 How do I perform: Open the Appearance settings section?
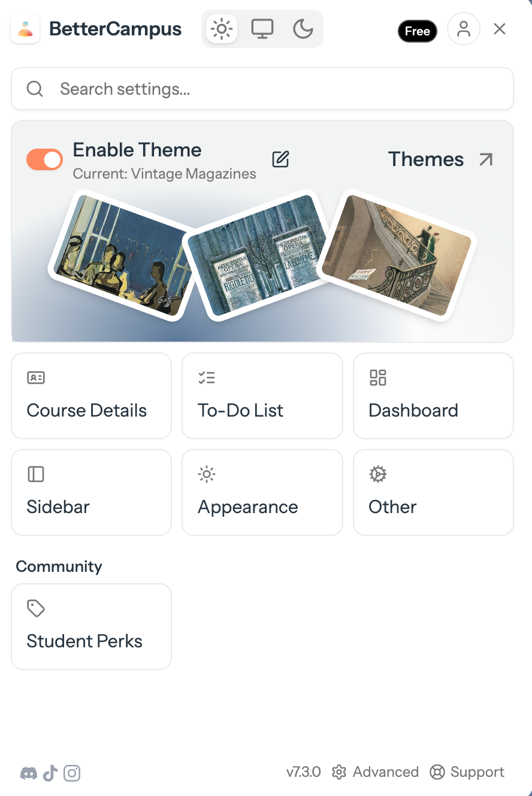(x=262, y=492)
